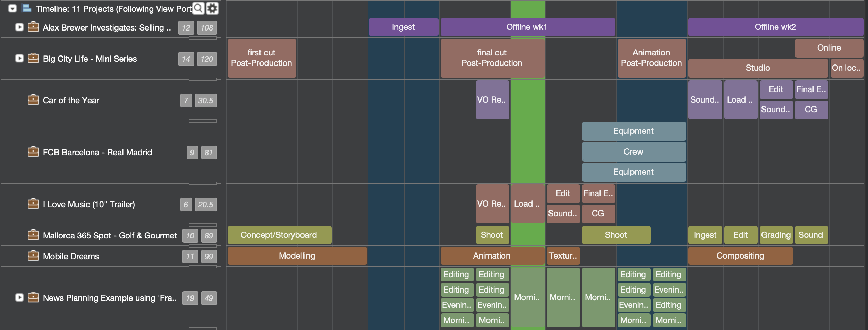868x330 pixels.
Task: Click the timeline bars icon in header
Action: [x=26, y=8]
